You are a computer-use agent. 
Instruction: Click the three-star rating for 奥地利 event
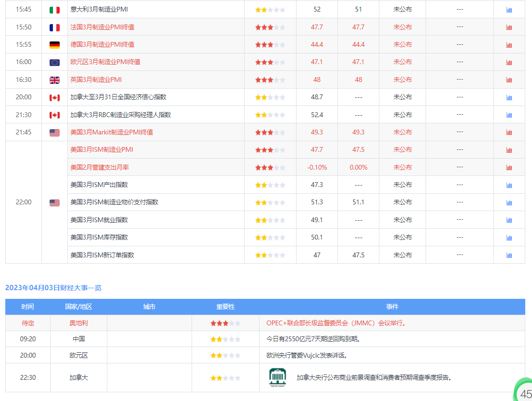(x=225, y=323)
